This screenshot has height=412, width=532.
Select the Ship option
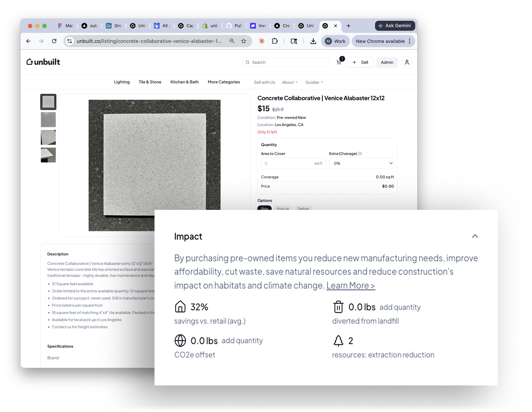point(264,208)
